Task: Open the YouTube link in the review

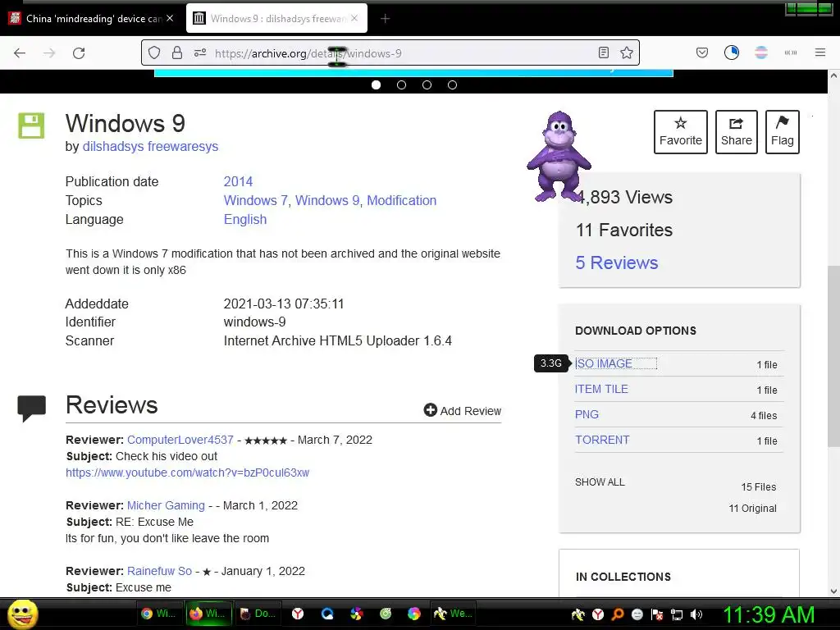Action: (x=188, y=472)
